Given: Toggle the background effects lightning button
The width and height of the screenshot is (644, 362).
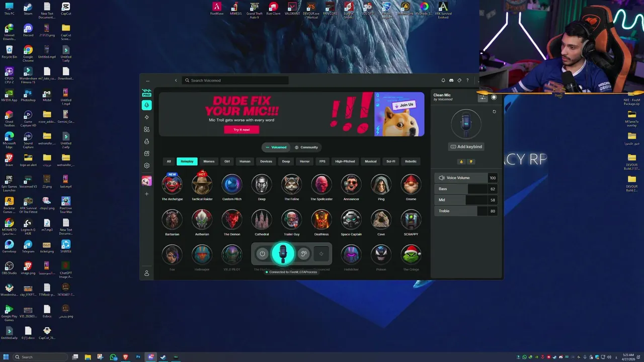Looking at the screenshot, I should pyautogui.click(x=321, y=254).
